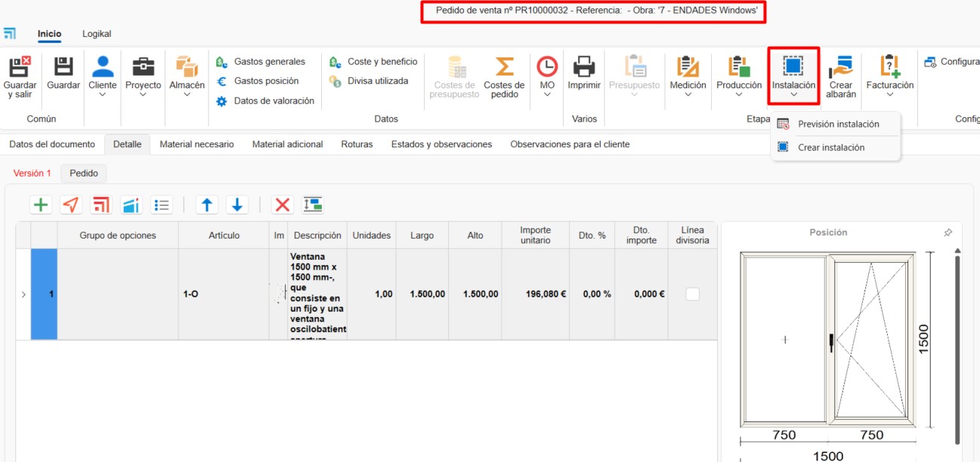Delete the line using the red X icon

pos(283,204)
